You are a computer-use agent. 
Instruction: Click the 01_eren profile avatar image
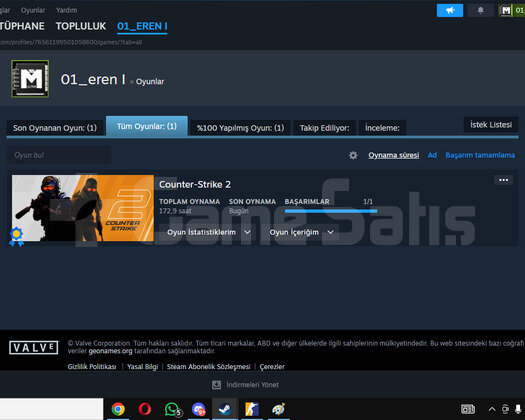[x=30, y=79]
